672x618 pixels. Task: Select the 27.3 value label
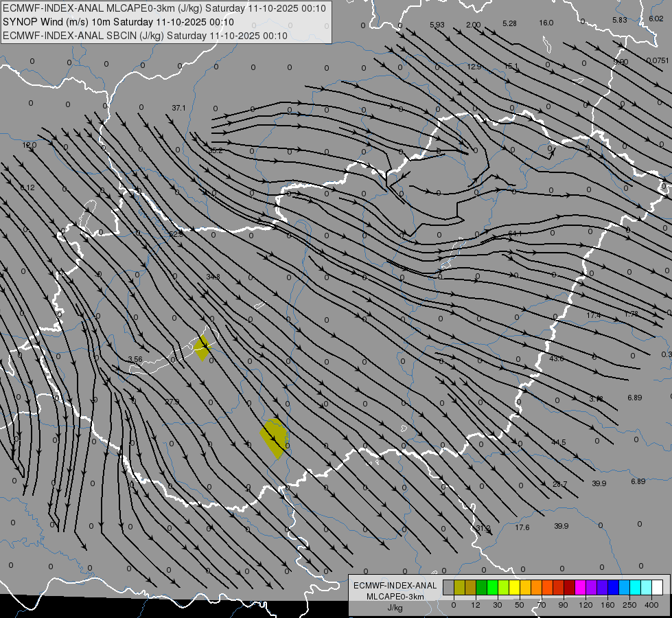click(x=172, y=402)
